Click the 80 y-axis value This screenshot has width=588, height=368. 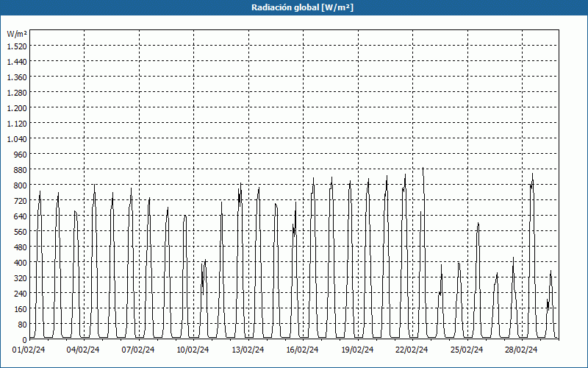tap(23, 325)
